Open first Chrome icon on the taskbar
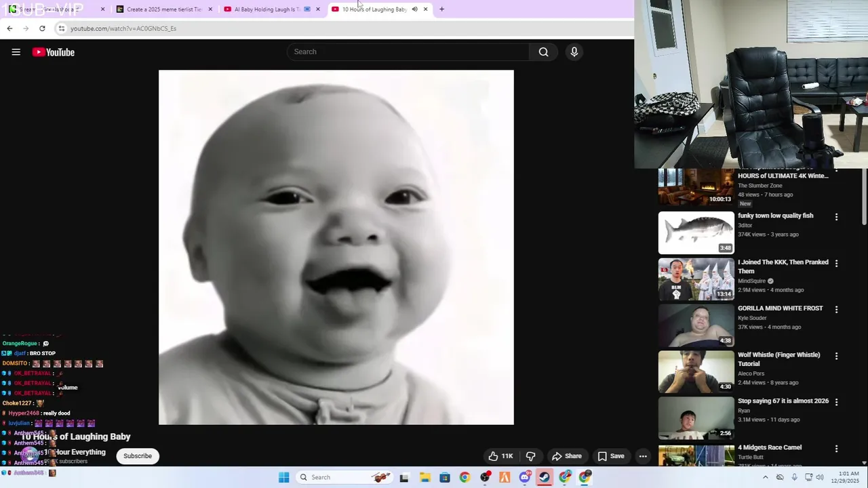Viewport: 868px width, 488px height. tap(465, 478)
